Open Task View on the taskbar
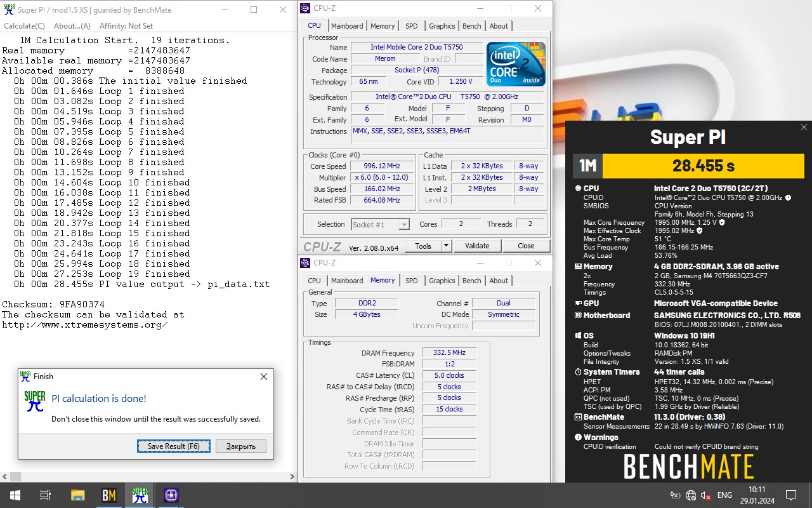Image resolution: width=812 pixels, height=508 pixels. [x=45, y=495]
